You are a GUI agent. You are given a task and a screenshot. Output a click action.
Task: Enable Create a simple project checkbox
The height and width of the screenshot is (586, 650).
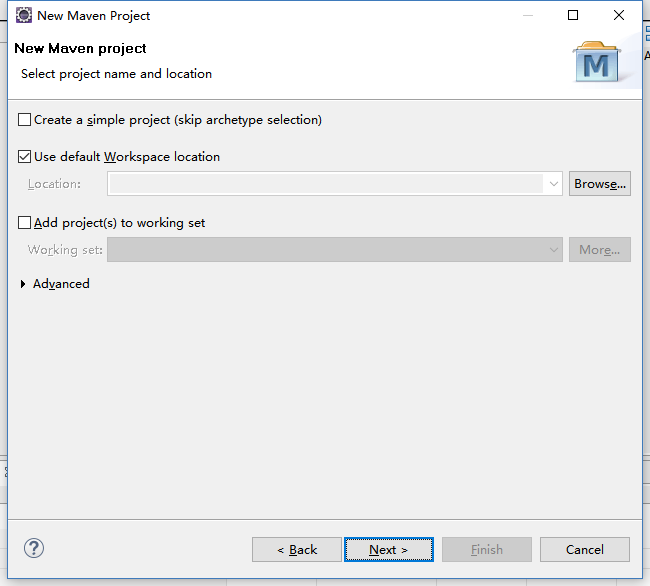(x=24, y=120)
